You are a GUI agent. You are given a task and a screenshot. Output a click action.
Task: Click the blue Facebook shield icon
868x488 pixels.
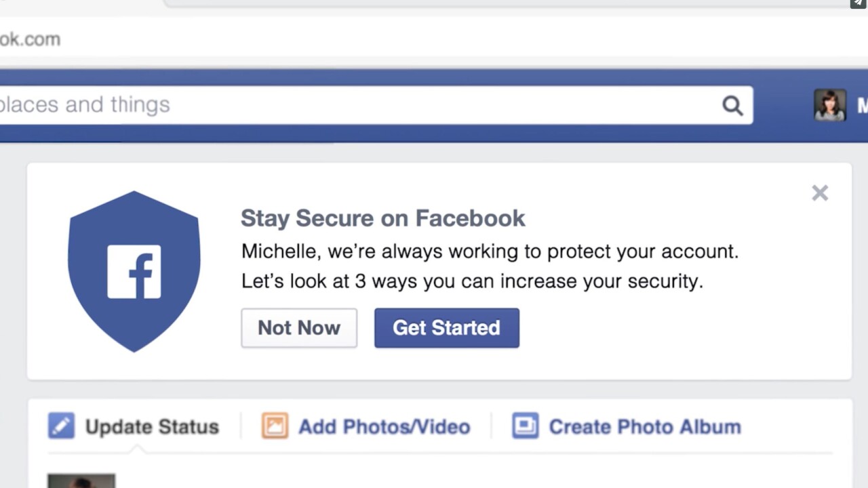pyautogui.click(x=134, y=271)
